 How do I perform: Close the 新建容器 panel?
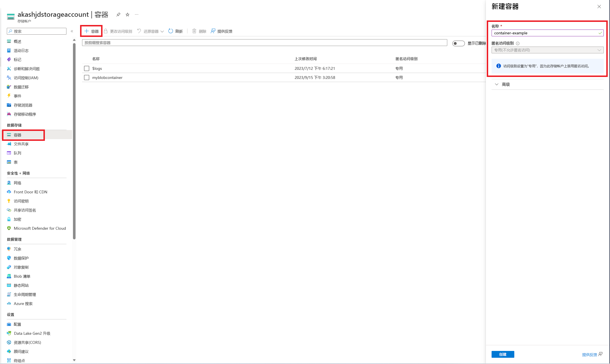(599, 7)
